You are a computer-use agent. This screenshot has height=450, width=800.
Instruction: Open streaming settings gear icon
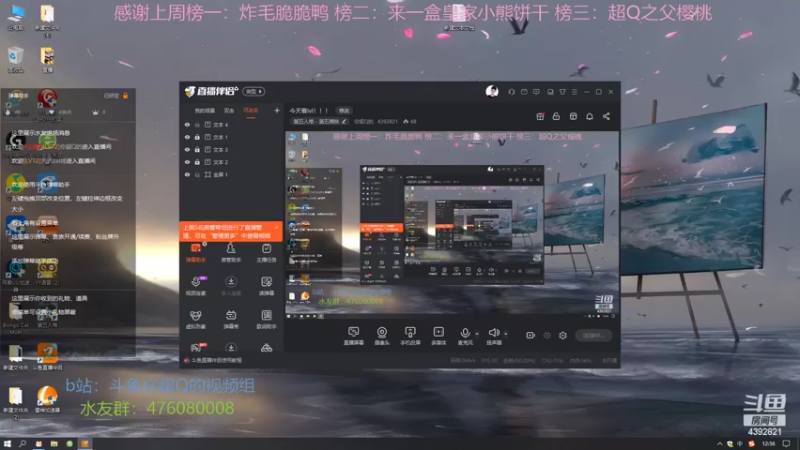(x=563, y=335)
